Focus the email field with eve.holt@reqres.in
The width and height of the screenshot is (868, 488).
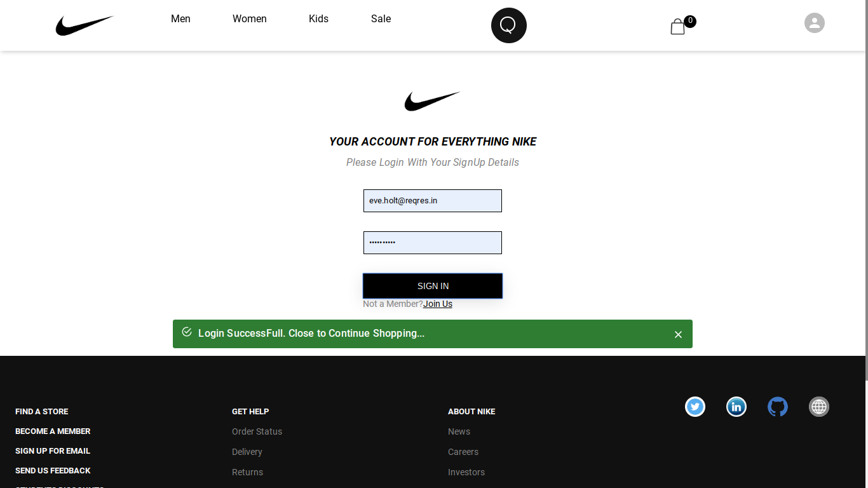[433, 201]
